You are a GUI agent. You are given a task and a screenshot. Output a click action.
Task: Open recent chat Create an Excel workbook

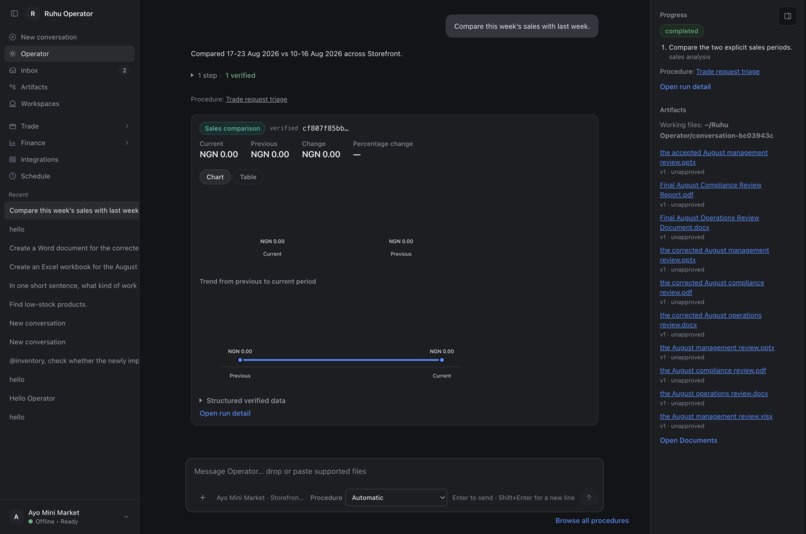click(x=72, y=267)
